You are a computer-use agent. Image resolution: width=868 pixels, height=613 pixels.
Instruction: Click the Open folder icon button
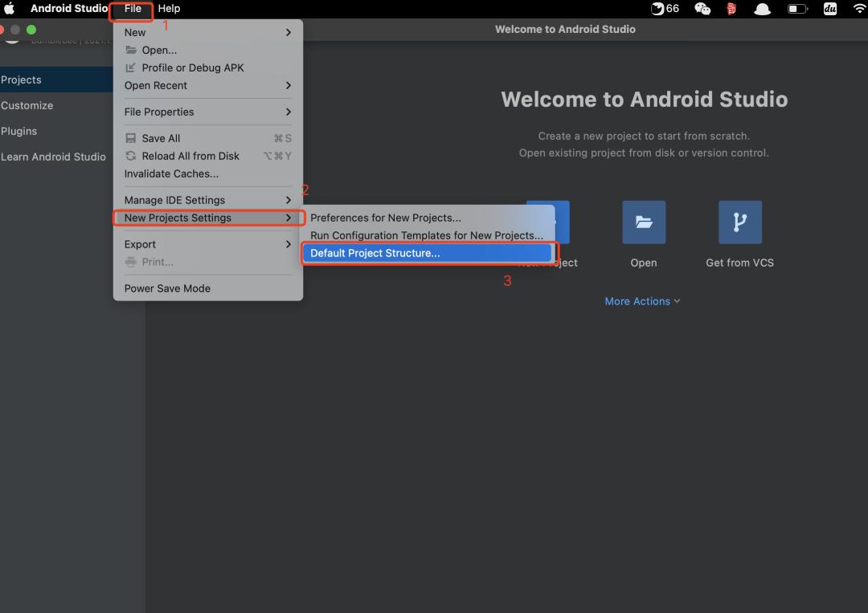(x=643, y=223)
